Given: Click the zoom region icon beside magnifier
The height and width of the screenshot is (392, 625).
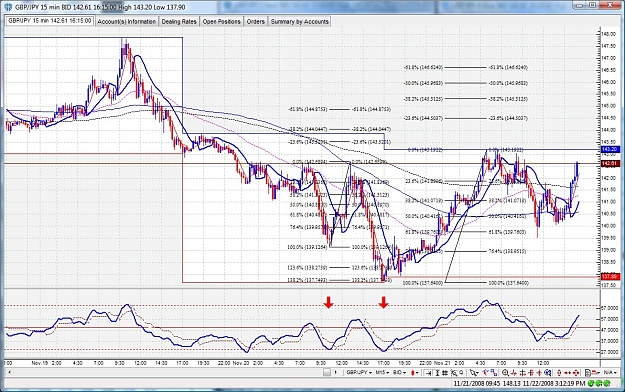Looking at the screenshot, I should click(x=454, y=373).
